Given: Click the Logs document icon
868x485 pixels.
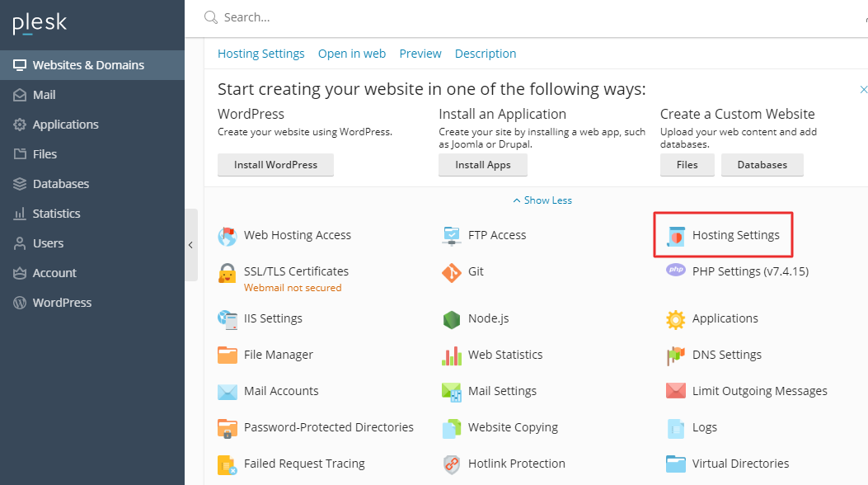Looking at the screenshot, I should tap(675, 428).
